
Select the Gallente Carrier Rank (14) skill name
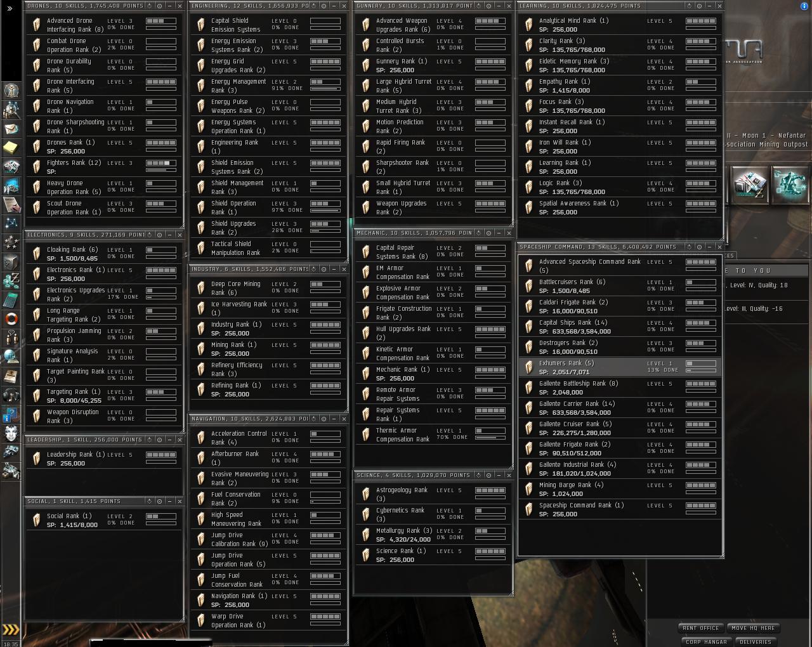point(577,404)
